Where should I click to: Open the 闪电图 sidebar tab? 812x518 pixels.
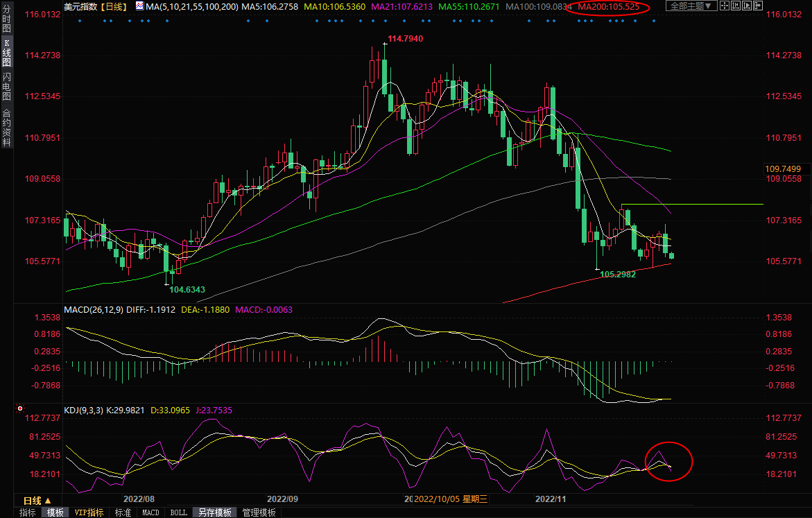[7, 85]
